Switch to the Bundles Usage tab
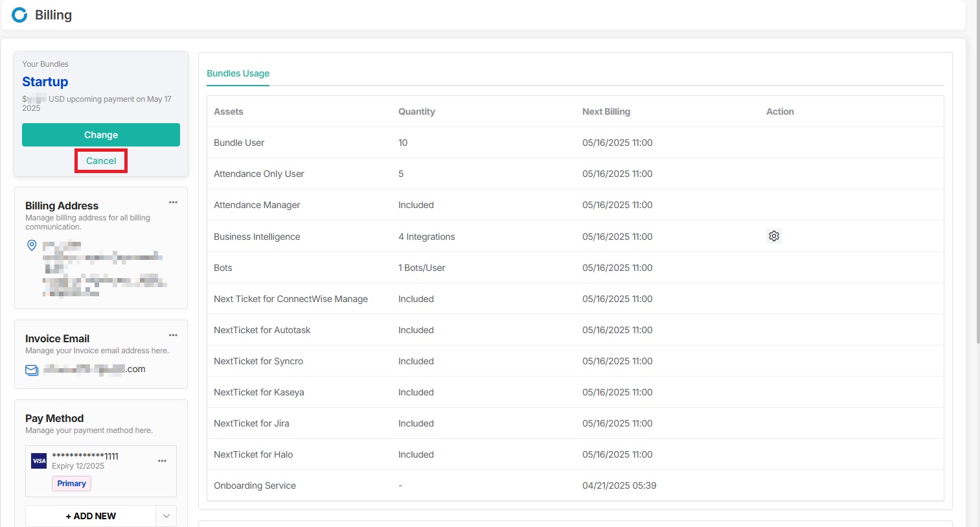Screen dimensions: 980x527 238,73
